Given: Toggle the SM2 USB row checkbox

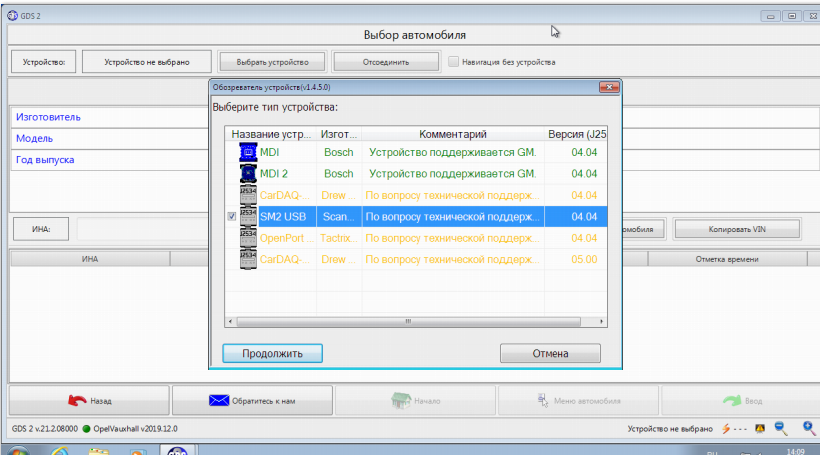Looking at the screenshot, I should [x=232, y=216].
